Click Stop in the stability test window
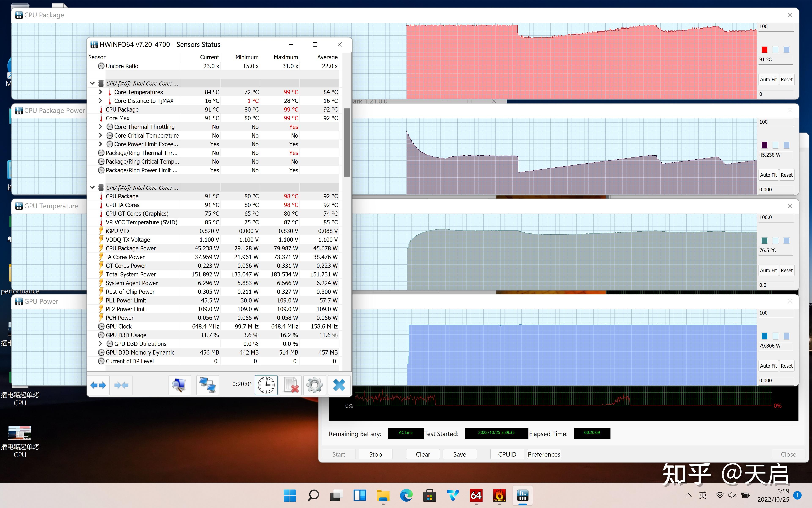 [x=376, y=454]
